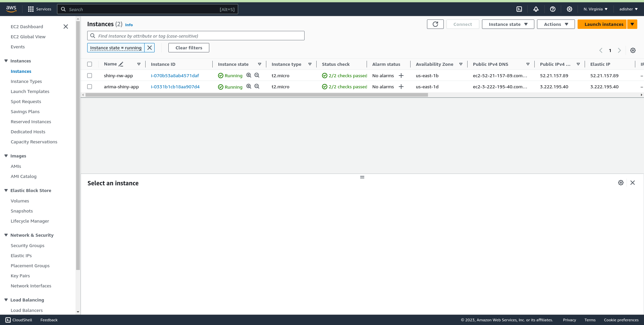This screenshot has height=325, width=644.
Task: Zoom in filter on shiny-nw-app Running state
Action: tap(249, 76)
